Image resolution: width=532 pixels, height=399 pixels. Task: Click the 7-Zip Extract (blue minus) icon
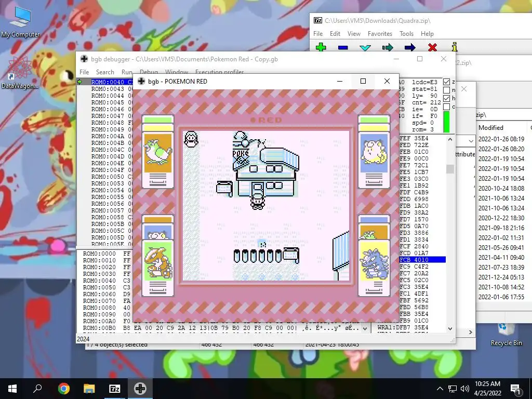pyautogui.click(x=343, y=47)
